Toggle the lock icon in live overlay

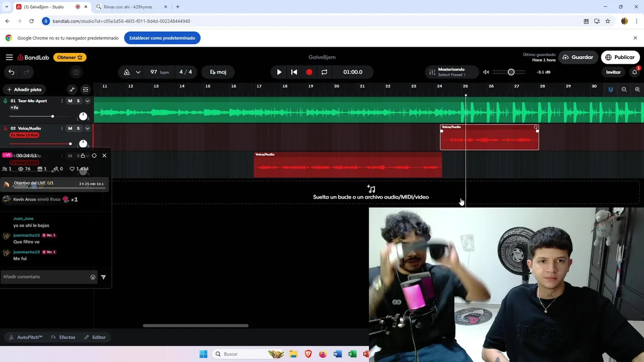pyautogui.click(x=83, y=156)
